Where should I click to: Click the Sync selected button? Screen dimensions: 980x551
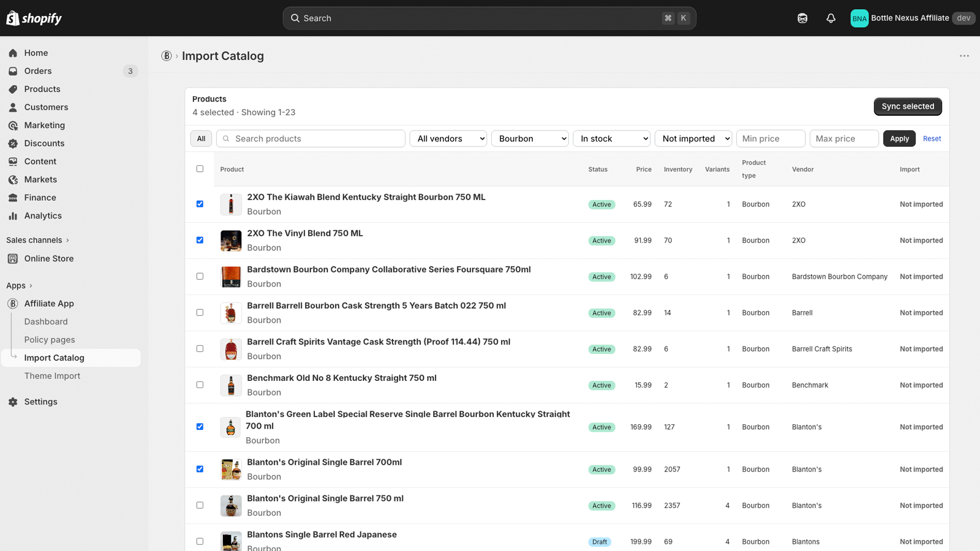(x=908, y=107)
